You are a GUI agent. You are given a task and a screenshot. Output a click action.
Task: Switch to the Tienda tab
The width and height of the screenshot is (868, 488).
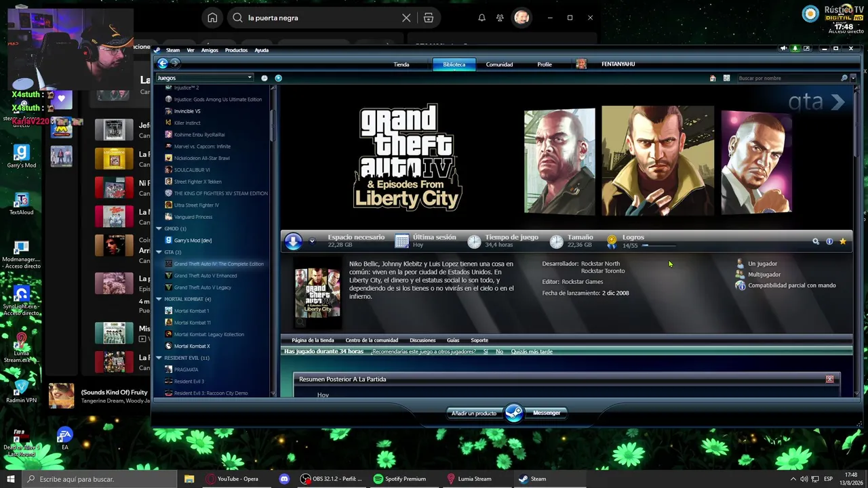[x=401, y=64]
